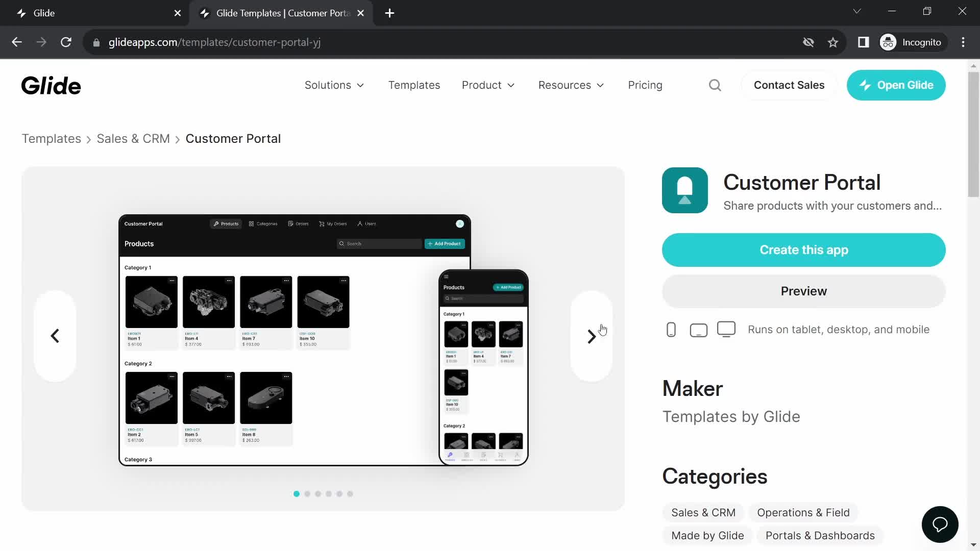Expand the Resources menu
The width and height of the screenshot is (980, 551).
point(571,85)
